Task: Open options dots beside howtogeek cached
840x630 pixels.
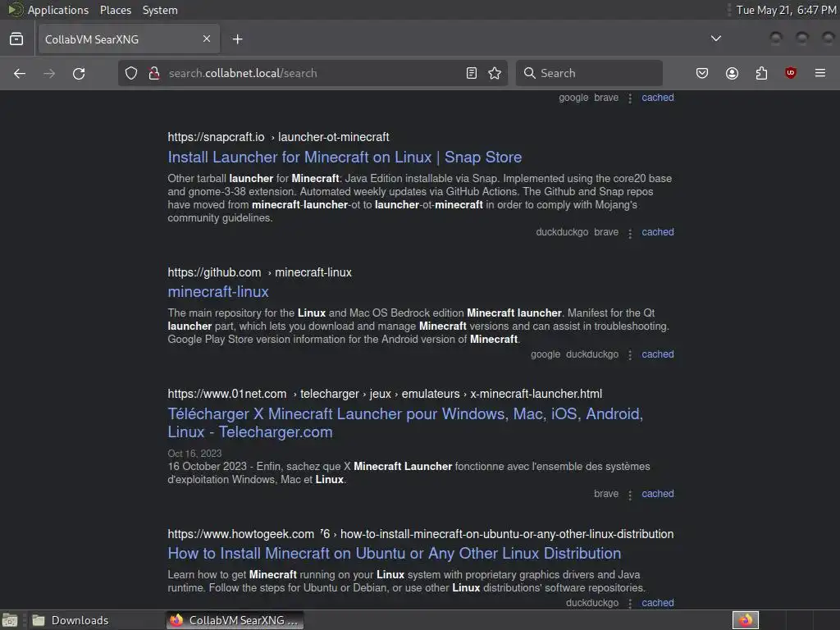Action: tap(630, 604)
